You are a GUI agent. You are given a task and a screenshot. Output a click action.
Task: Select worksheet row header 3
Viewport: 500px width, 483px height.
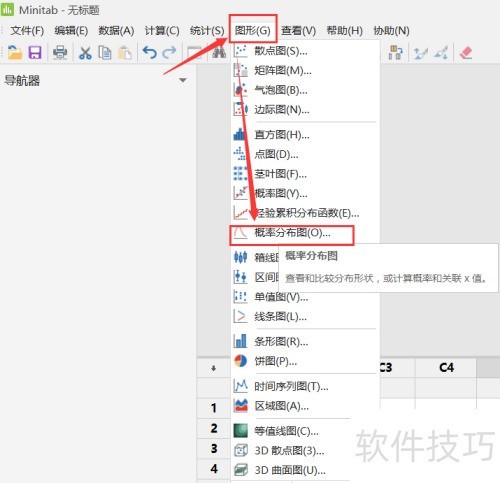[214, 449]
